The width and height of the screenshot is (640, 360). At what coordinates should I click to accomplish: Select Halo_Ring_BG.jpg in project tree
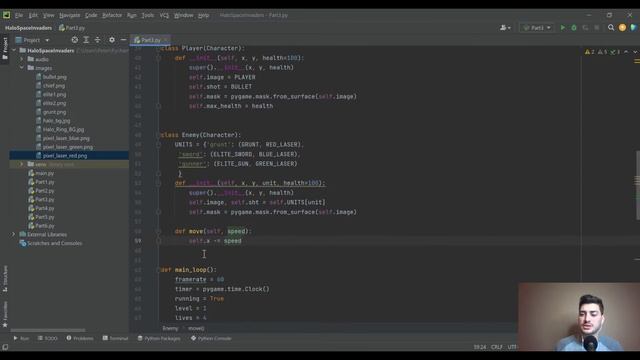[63, 129]
